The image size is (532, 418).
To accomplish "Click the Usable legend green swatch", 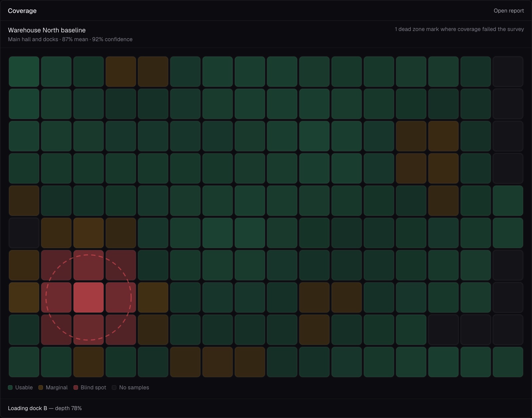I will [x=10, y=387].
